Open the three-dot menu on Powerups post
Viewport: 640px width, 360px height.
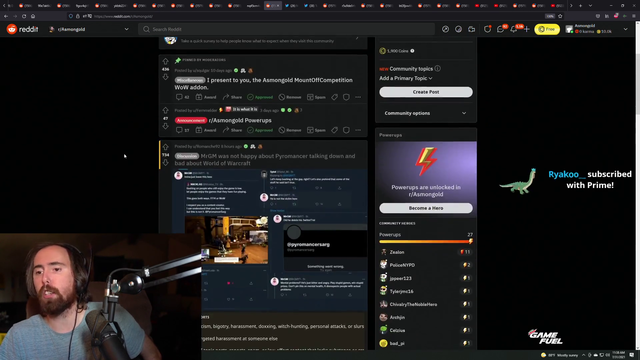358,130
